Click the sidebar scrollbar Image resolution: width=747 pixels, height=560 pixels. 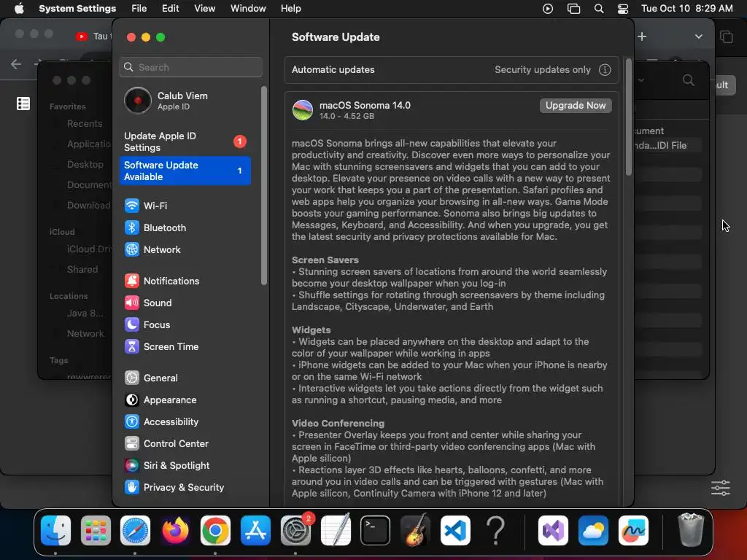[x=264, y=186]
